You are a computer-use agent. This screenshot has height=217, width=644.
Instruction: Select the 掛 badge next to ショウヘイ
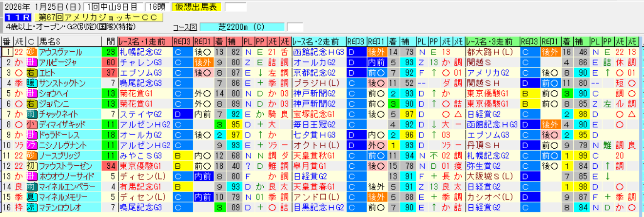31,94
